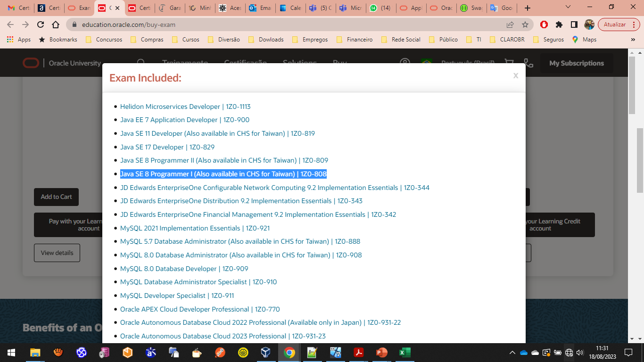Open MySQL 8.0 Database Administrator 1Z0-908
644x362 pixels.
click(x=241, y=255)
